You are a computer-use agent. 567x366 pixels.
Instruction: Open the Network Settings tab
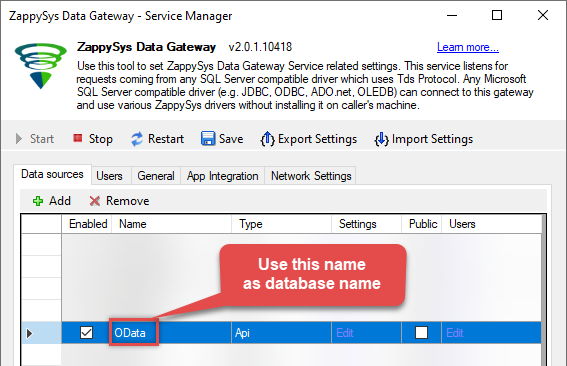311,176
